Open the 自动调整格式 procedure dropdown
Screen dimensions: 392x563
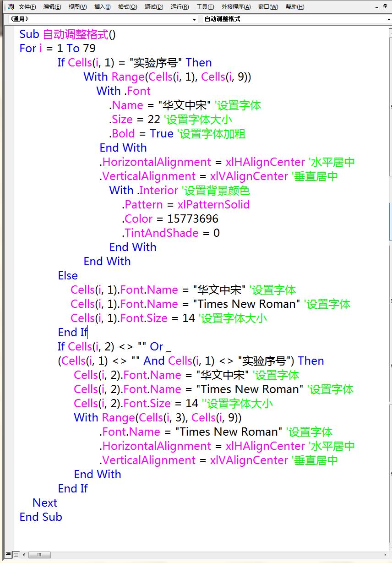click(x=387, y=19)
